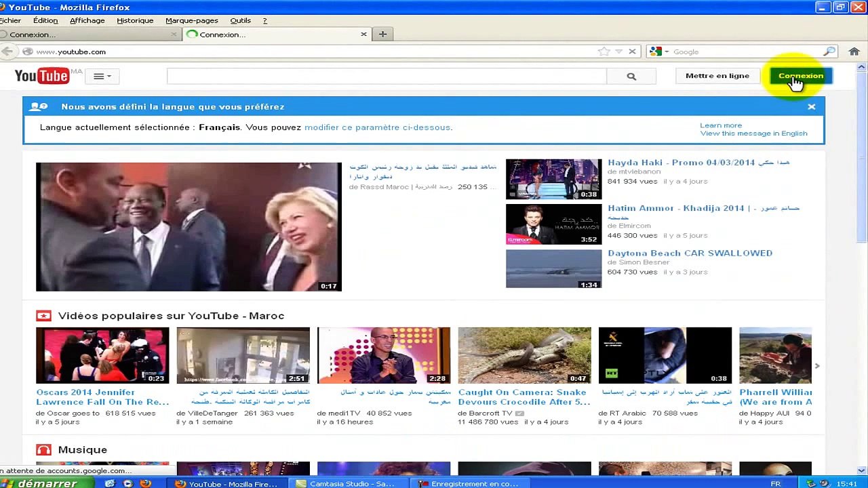Launch Firefox from the quick launch icon
Image resolution: width=868 pixels, height=488 pixels.
144,483
